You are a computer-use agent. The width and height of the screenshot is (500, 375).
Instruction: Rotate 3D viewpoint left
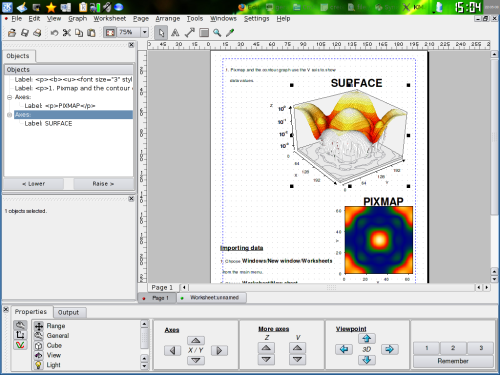(x=344, y=349)
